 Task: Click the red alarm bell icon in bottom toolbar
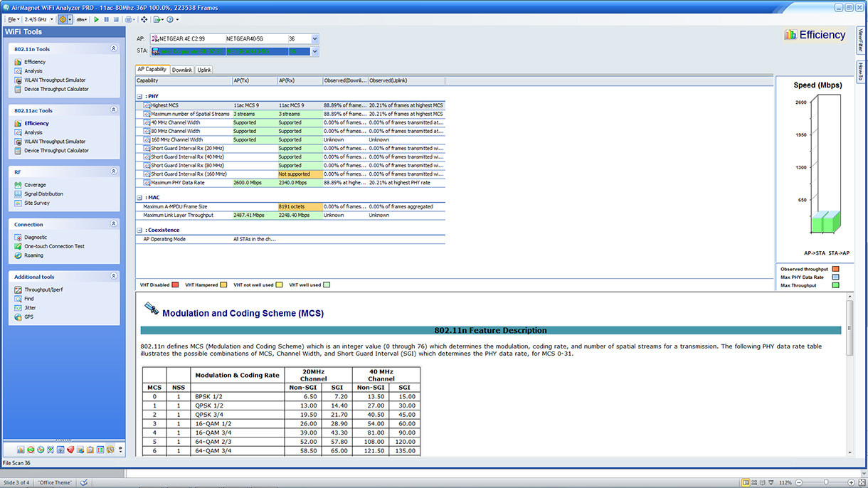70,450
